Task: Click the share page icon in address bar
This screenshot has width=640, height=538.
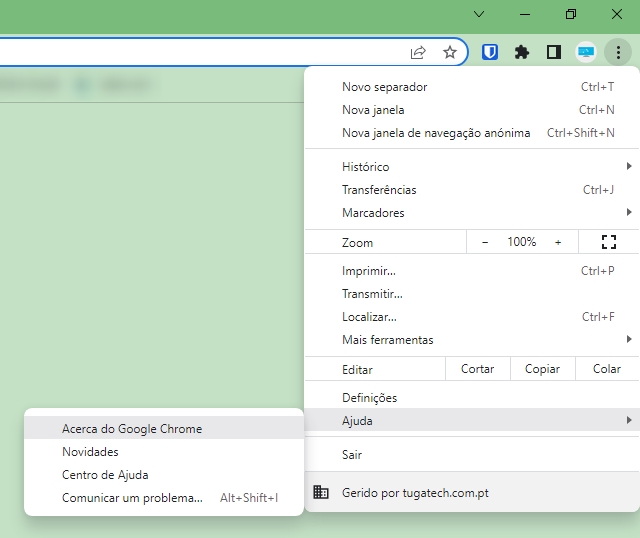Action: 418,52
